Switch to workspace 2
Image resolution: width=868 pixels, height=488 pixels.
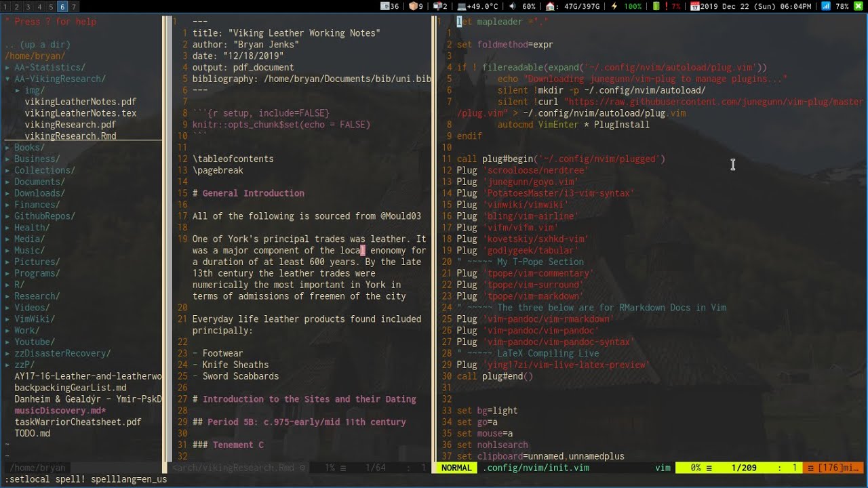[18, 7]
